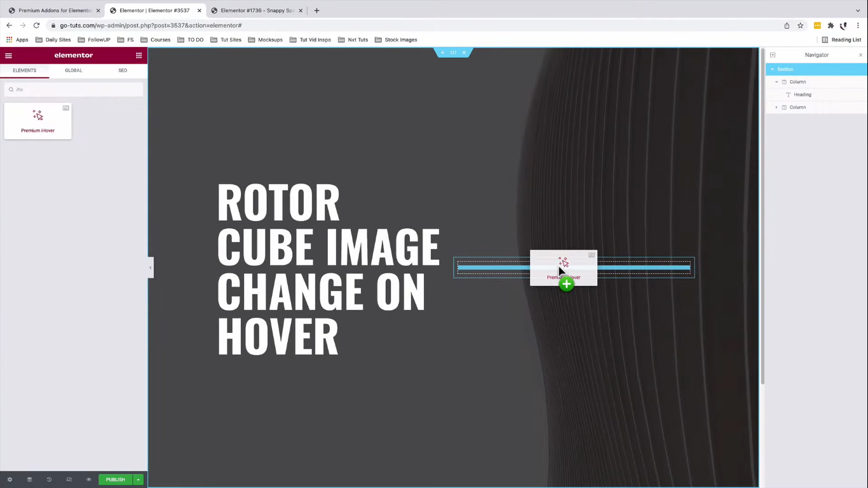Open the Tut Sites bookmarks folder
This screenshot has width=868, height=488.
[x=226, y=39]
